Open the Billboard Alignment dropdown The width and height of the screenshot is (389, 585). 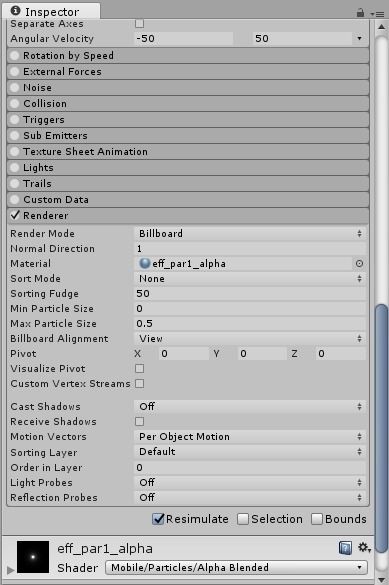(250, 339)
